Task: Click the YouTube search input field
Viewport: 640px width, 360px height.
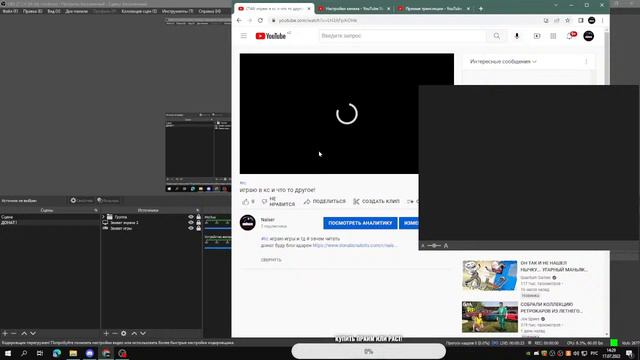Action: pyautogui.click(x=402, y=36)
